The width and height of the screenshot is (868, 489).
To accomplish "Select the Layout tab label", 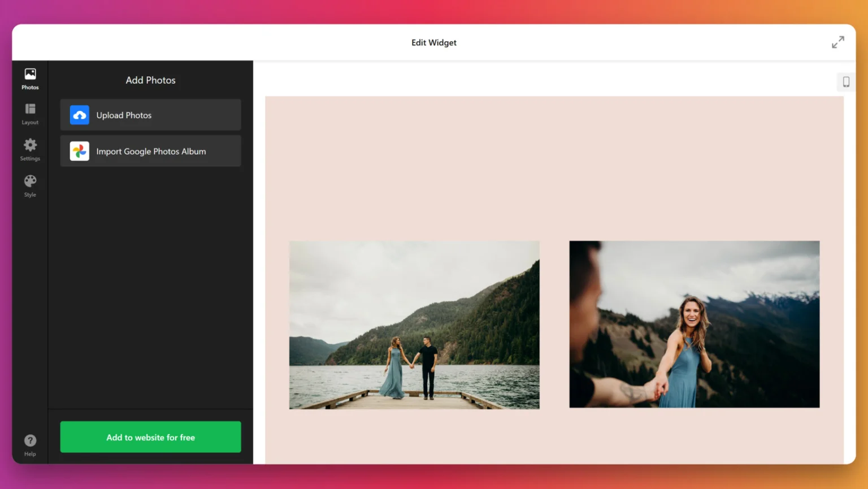I will (x=30, y=122).
